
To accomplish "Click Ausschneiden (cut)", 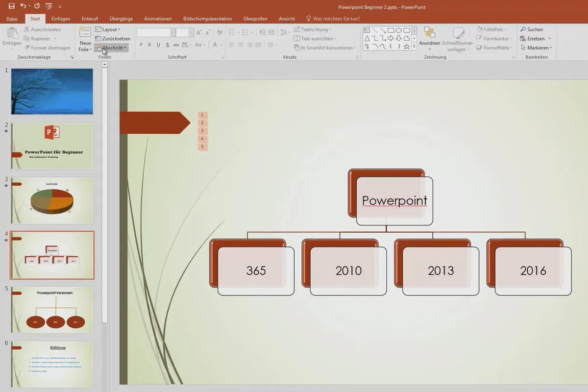I will [x=43, y=29].
